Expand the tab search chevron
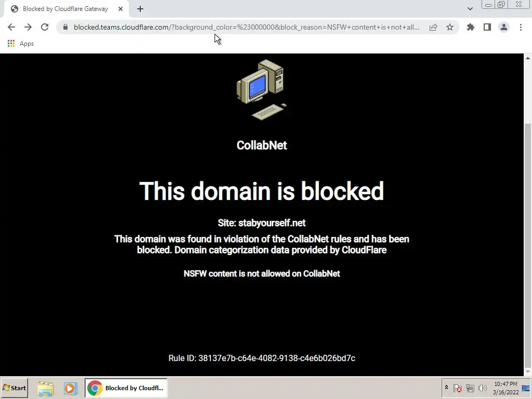The width and height of the screenshot is (532, 399). [x=470, y=9]
